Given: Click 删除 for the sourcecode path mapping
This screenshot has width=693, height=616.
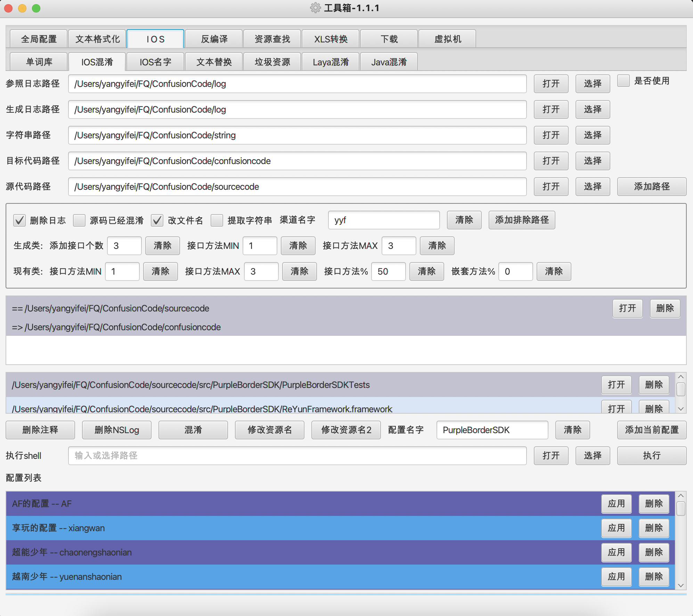Looking at the screenshot, I should click(665, 308).
